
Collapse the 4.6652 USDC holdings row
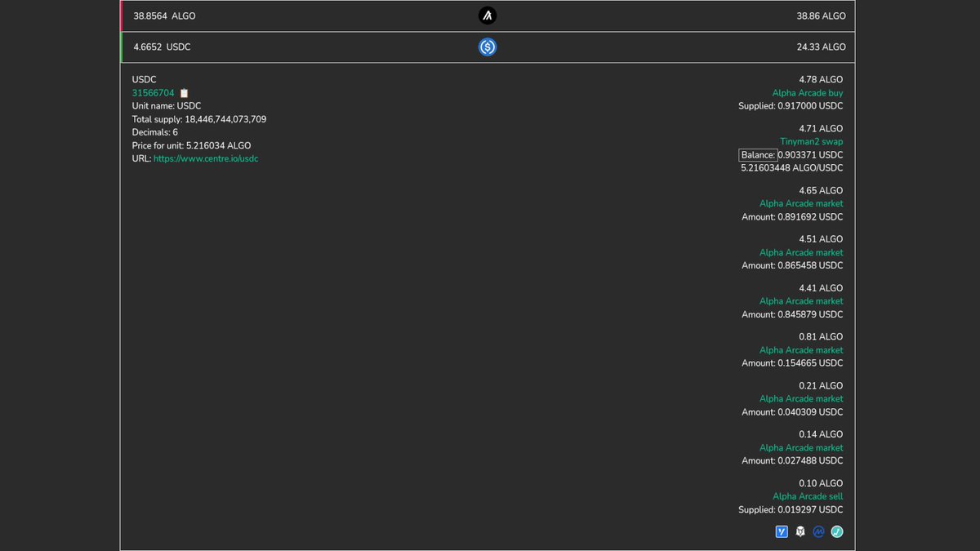tap(488, 47)
